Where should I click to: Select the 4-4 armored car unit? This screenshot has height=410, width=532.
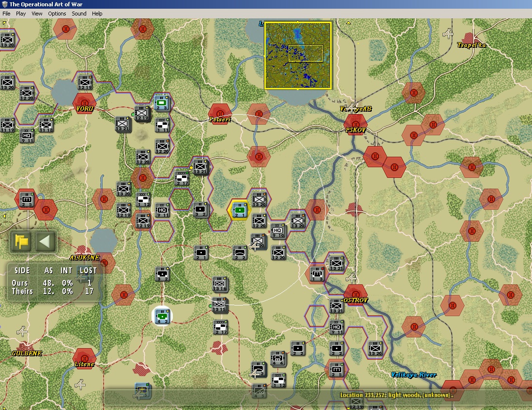(278, 358)
